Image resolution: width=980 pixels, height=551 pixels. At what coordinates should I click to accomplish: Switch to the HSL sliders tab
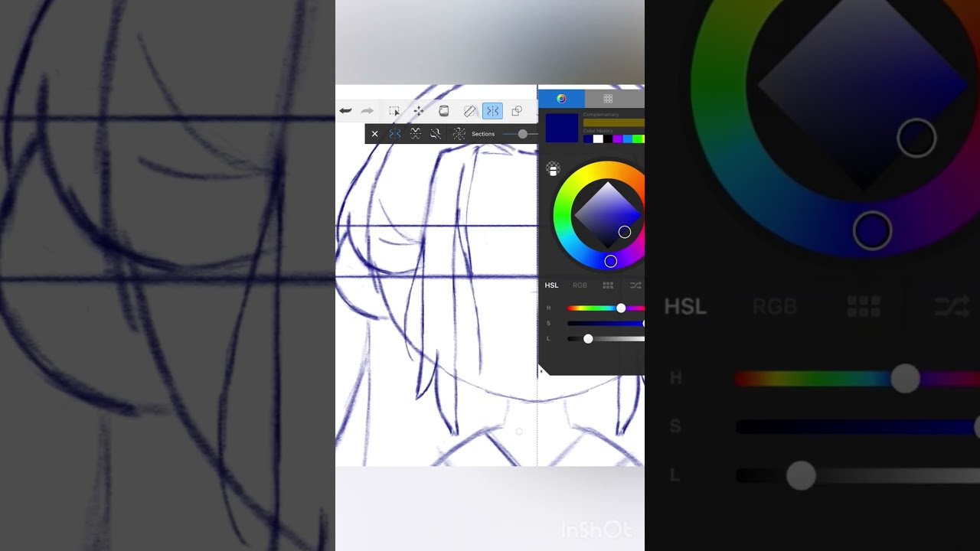pos(551,285)
